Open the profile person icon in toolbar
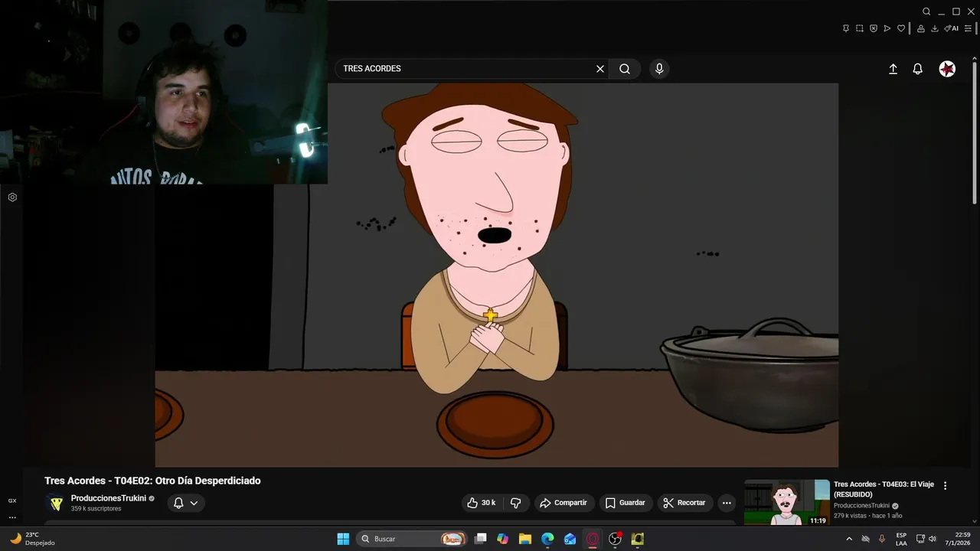The width and height of the screenshot is (980, 551). (x=921, y=28)
